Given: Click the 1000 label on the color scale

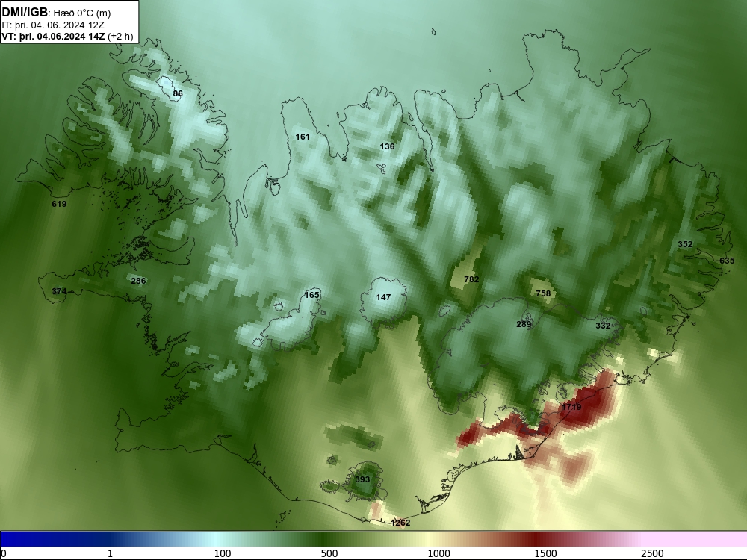Looking at the screenshot, I should [438, 553].
